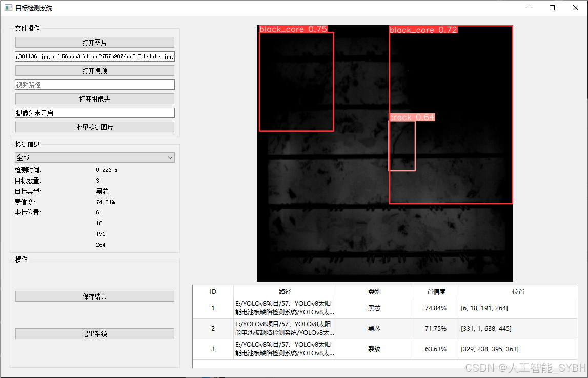The image size is (588, 378).
Task: Select the path cell in row 1
Action: click(285, 308)
